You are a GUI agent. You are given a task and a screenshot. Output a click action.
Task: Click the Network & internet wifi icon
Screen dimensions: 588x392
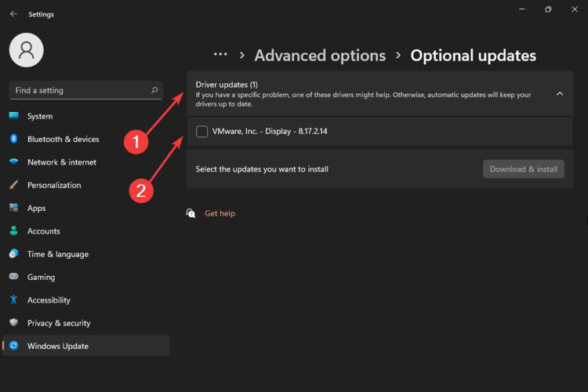click(13, 162)
